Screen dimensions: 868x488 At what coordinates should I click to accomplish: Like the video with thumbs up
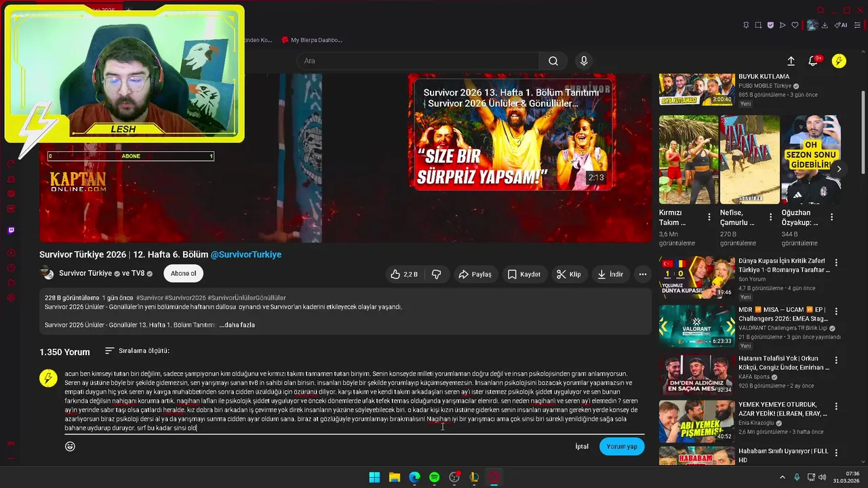pos(404,274)
